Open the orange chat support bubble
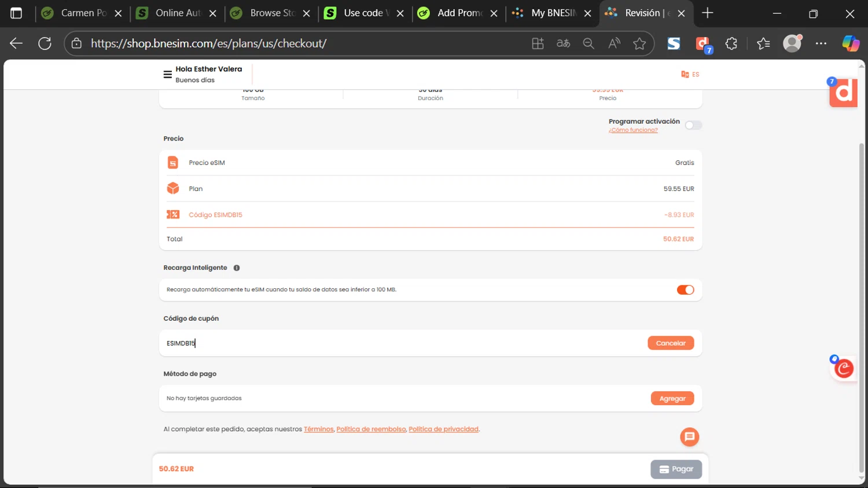Screen dimensions: 868x488 pyautogui.click(x=689, y=437)
